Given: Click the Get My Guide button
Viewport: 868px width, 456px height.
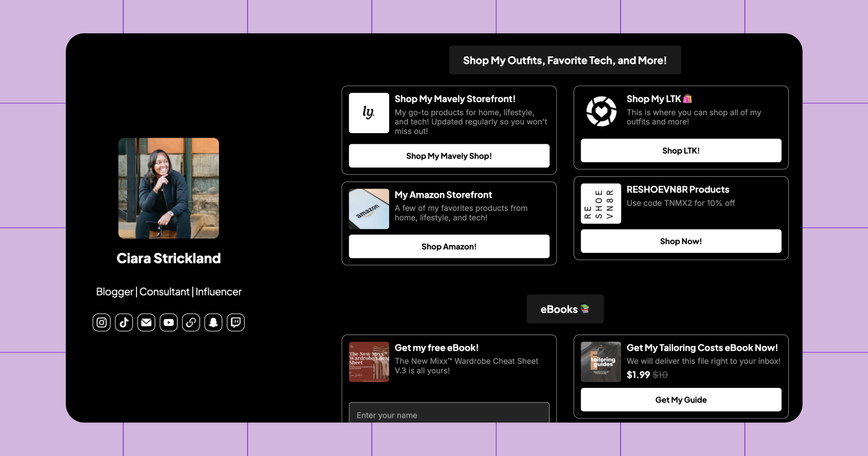Looking at the screenshot, I should point(681,400).
